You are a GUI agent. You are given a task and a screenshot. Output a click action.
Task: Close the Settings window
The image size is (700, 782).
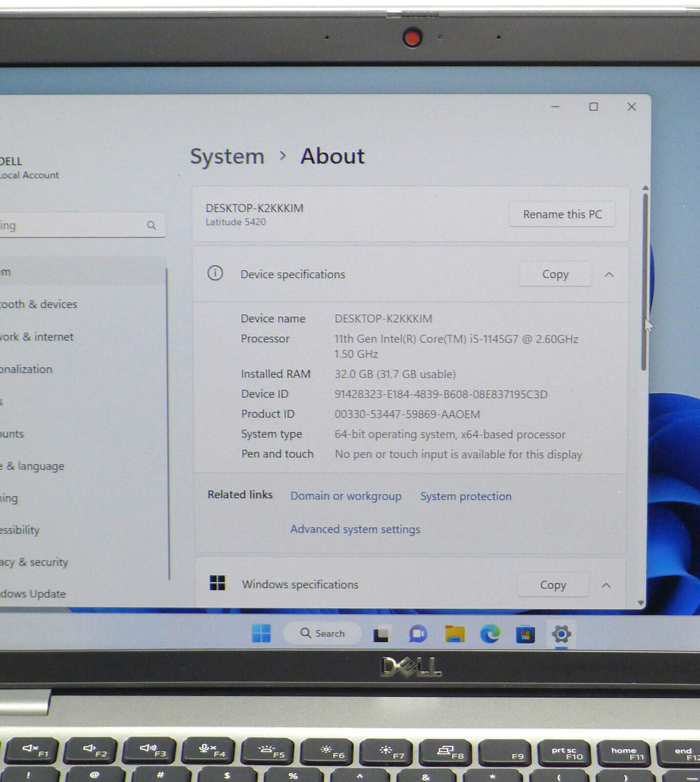(632, 107)
